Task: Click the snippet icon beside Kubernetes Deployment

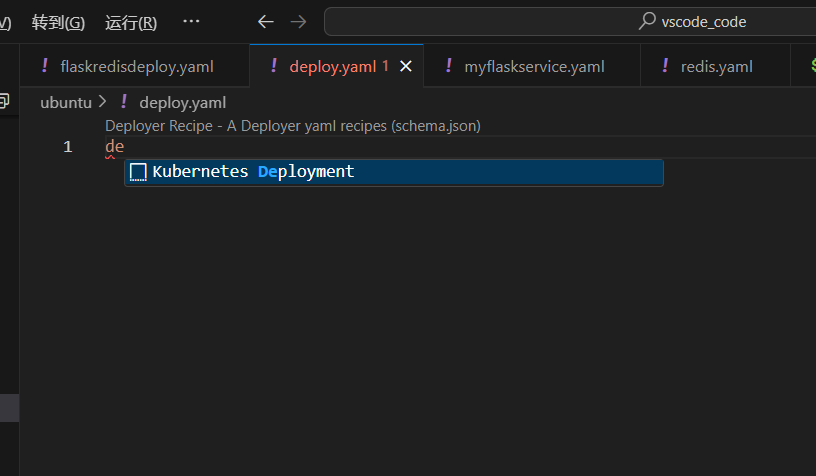Action: (138, 172)
